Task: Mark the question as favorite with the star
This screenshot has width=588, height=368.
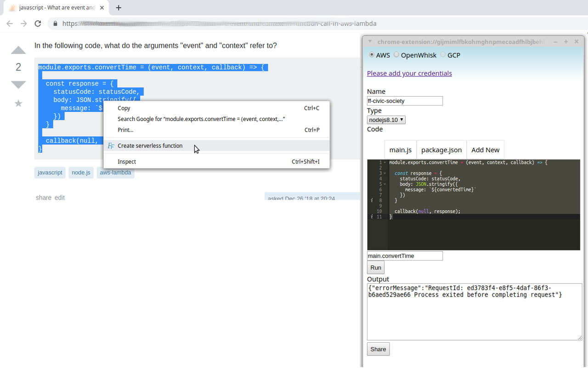Action: [x=18, y=103]
